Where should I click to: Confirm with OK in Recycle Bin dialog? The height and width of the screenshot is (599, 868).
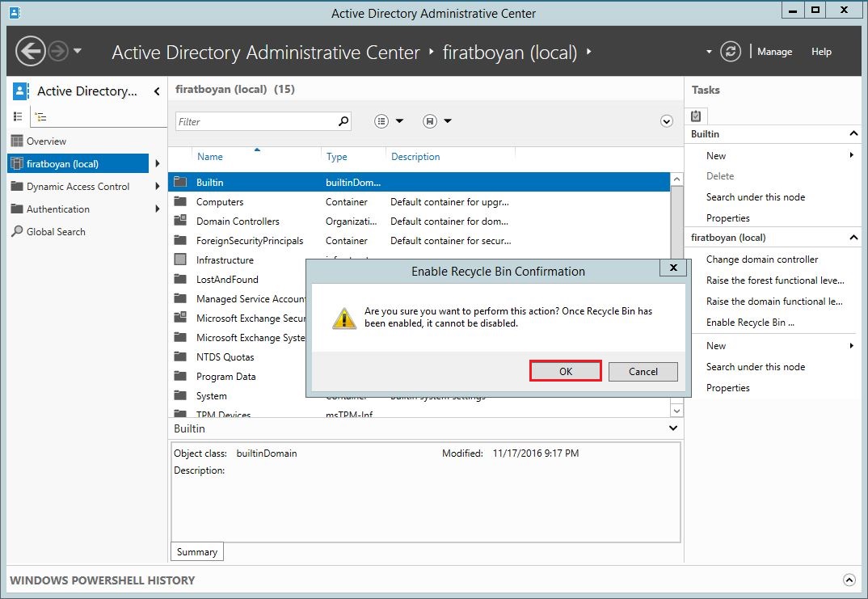pos(565,371)
